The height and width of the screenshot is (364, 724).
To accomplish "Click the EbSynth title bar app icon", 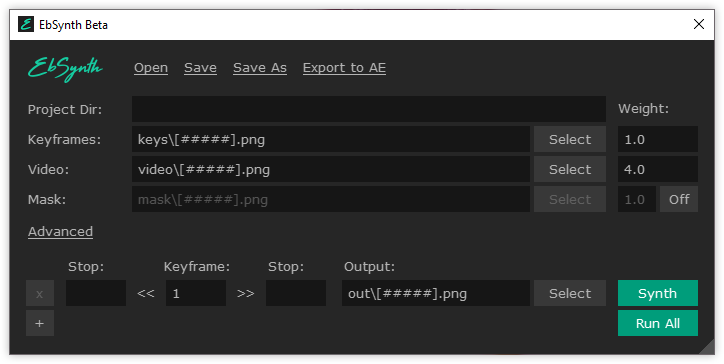I will click(x=26, y=24).
